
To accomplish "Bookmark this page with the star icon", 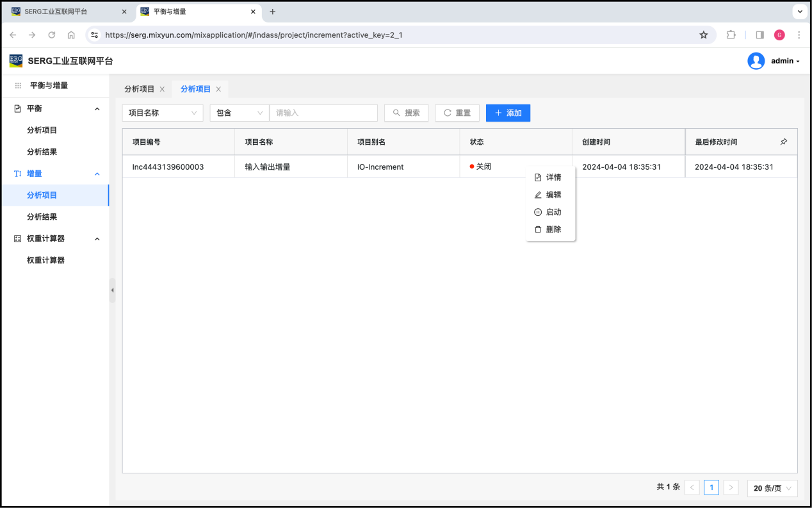I will click(x=704, y=35).
